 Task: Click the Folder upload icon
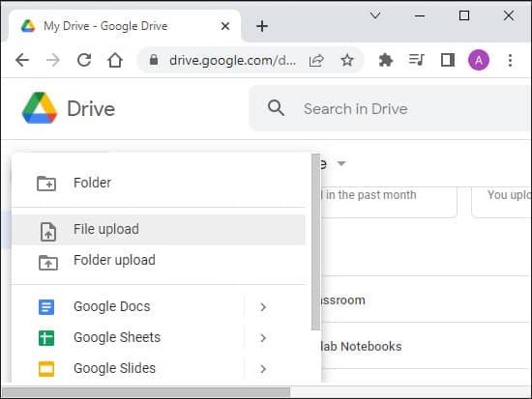[48, 263]
